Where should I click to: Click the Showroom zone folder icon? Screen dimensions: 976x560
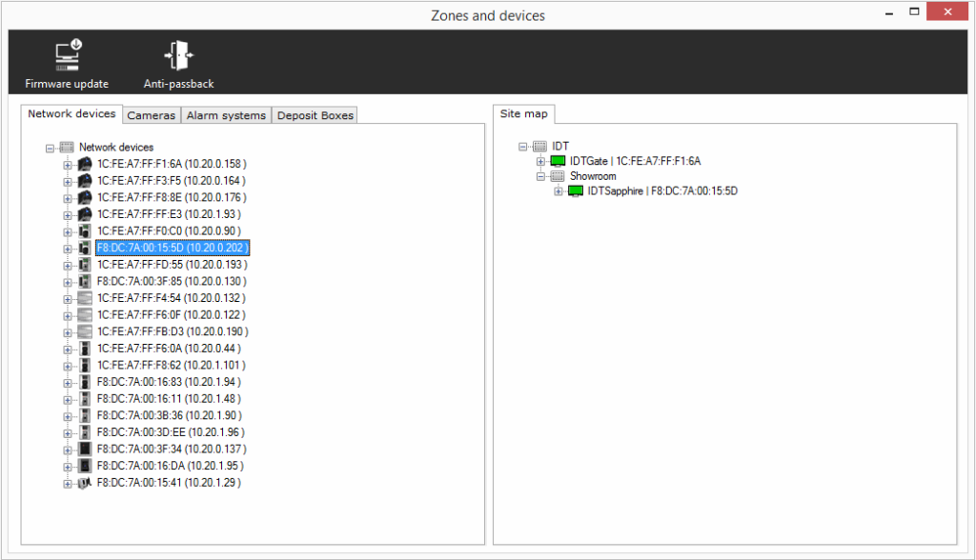(558, 176)
